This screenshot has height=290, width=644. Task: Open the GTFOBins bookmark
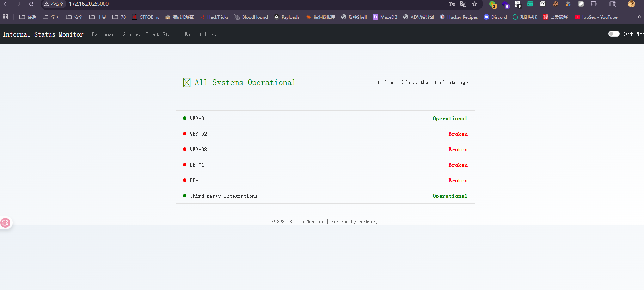145,17
